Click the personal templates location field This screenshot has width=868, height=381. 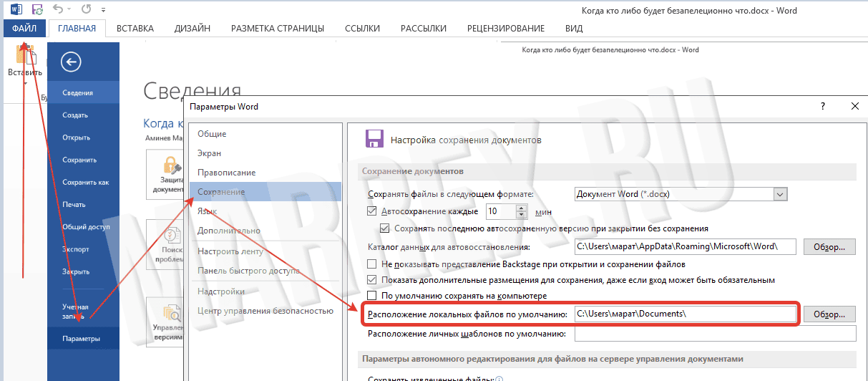pyautogui.click(x=716, y=334)
